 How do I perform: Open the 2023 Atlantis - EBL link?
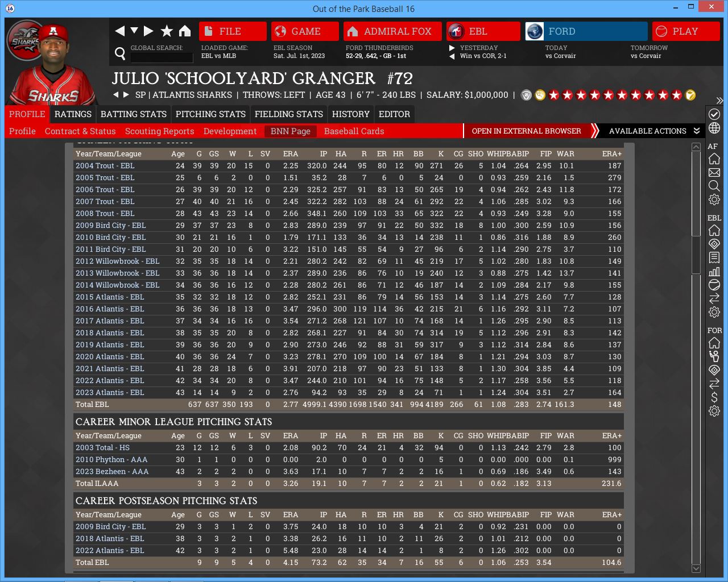click(110, 393)
